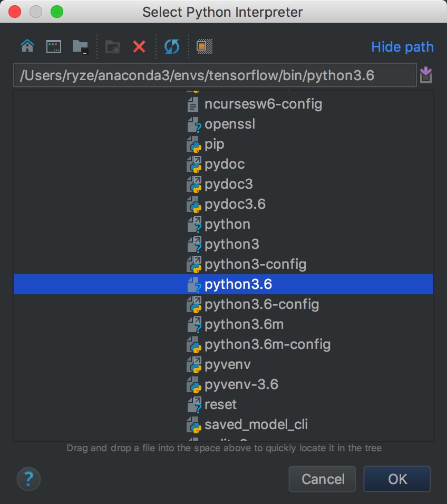
Task: Click the New Folder icon
Action: 112,46
